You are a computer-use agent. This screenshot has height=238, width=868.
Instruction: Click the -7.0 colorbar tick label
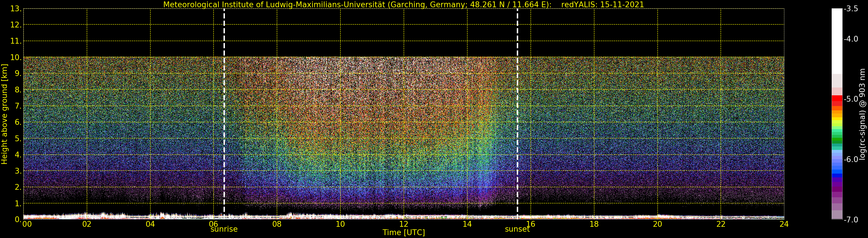851,220
